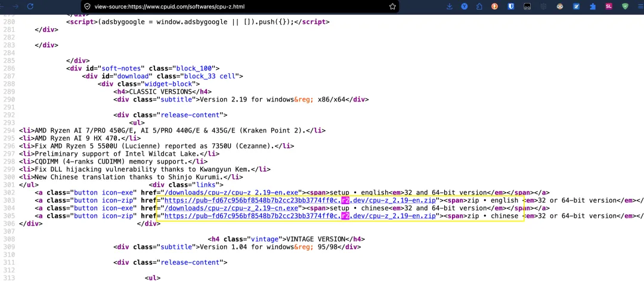Click the adsbygoogle script line
Image resolution: width=644 pixels, height=281 pixels.
click(198, 21)
